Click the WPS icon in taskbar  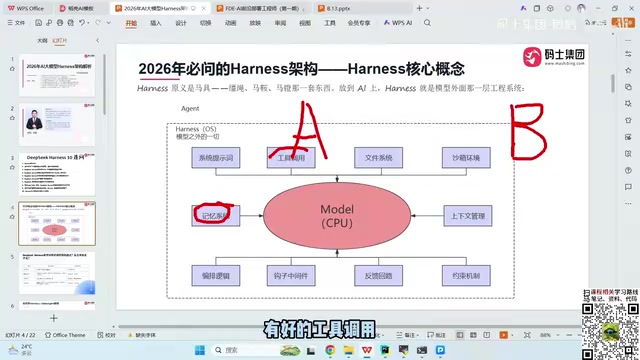(367, 350)
